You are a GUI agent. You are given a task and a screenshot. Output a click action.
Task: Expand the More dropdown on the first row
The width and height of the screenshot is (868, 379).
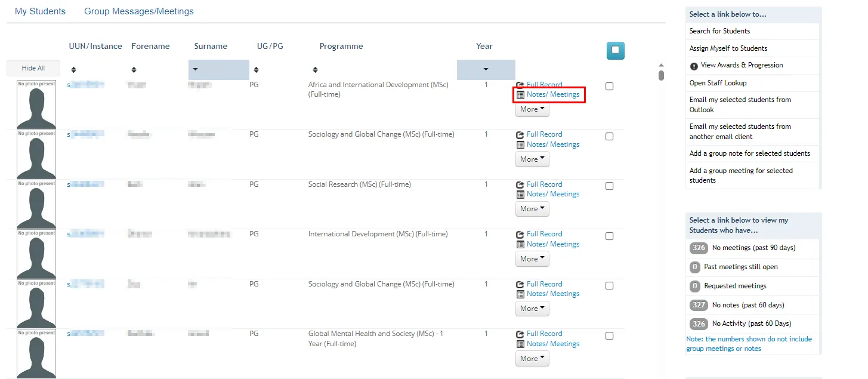pyautogui.click(x=532, y=109)
